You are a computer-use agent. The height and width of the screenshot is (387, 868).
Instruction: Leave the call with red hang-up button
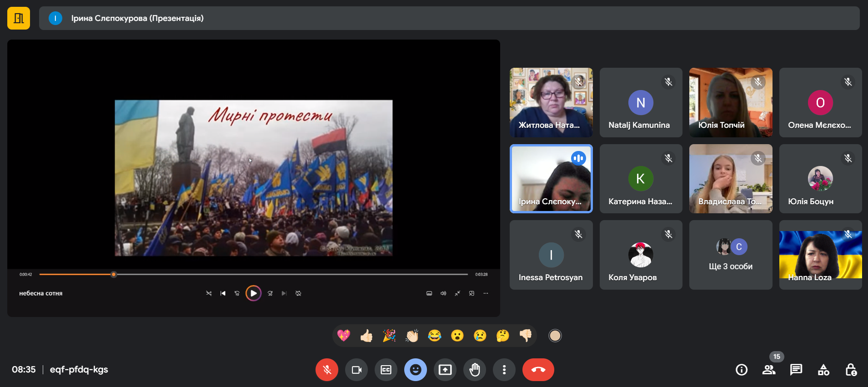click(538, 370)
